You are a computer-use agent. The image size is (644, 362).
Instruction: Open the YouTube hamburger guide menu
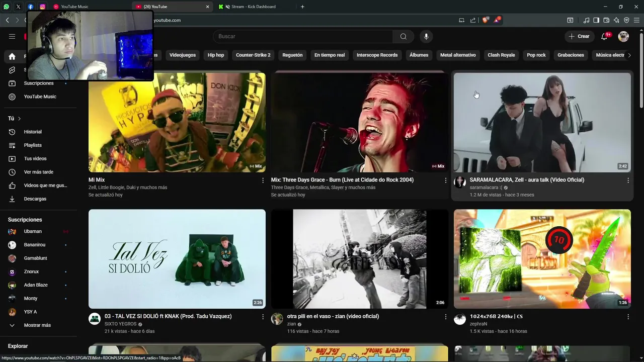point(12,36)
